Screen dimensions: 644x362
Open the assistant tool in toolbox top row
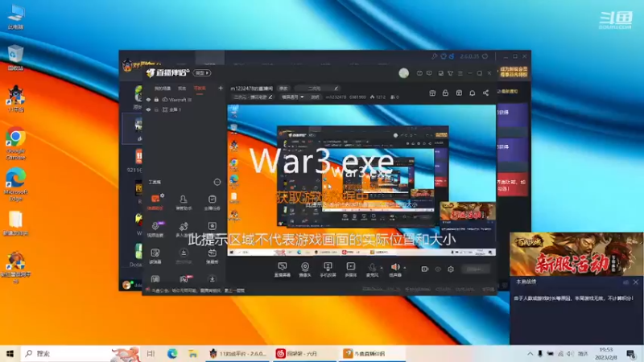184,202
